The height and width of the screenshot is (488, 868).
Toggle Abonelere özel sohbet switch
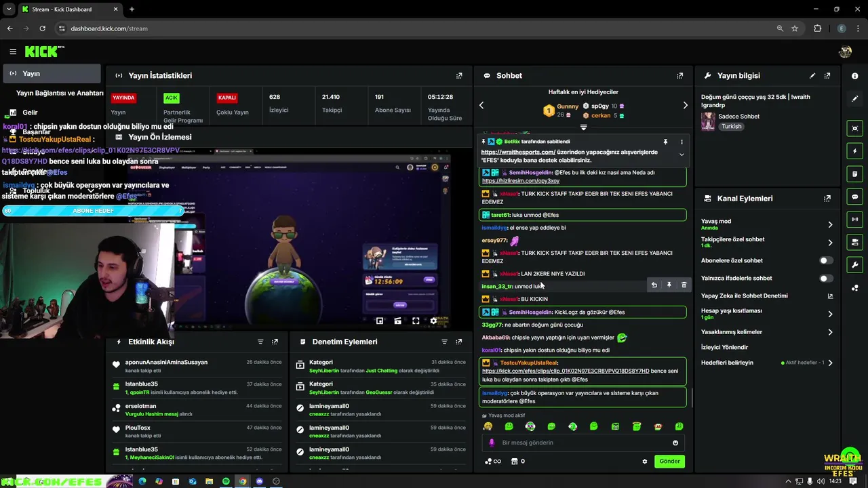coord(825,260)
